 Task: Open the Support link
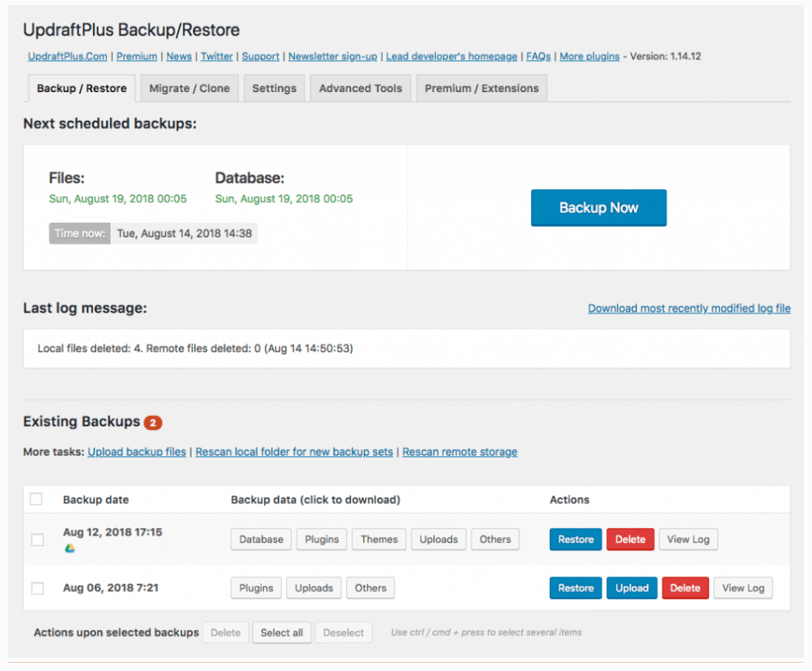261,57
